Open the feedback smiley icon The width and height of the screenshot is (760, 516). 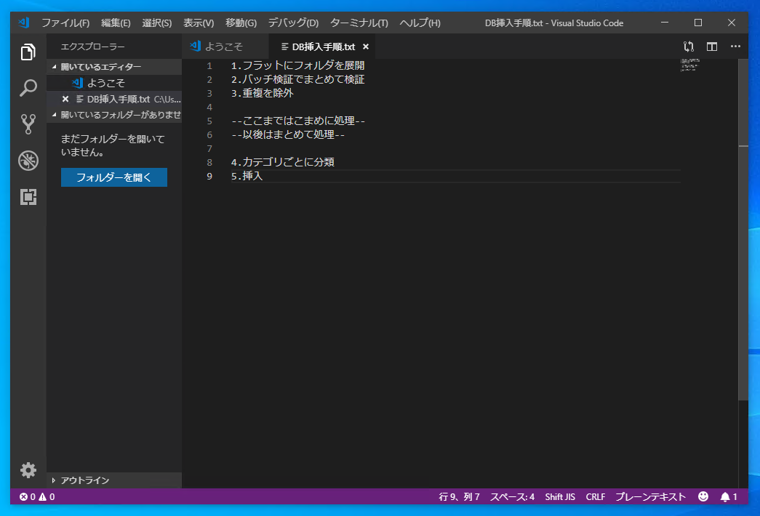pos(703,497)
